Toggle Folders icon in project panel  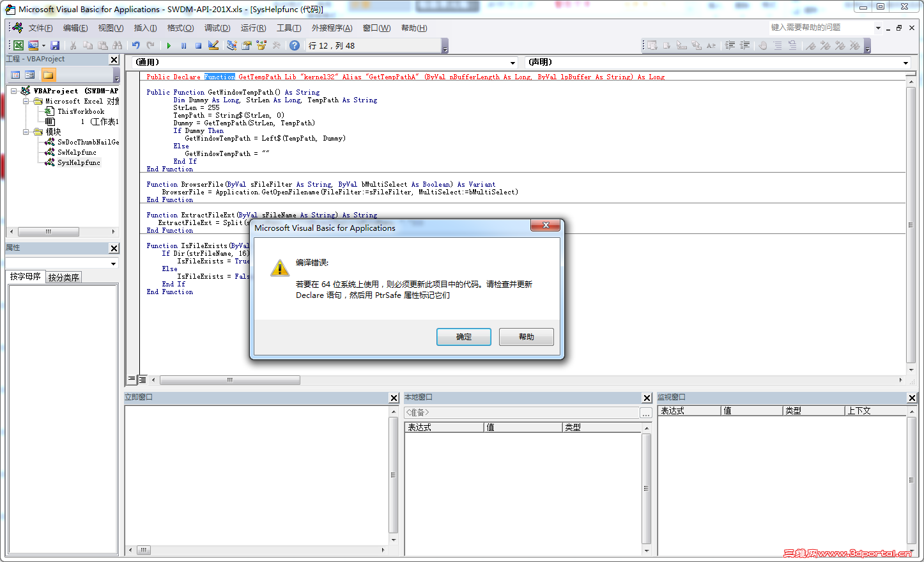click(49, 75)
